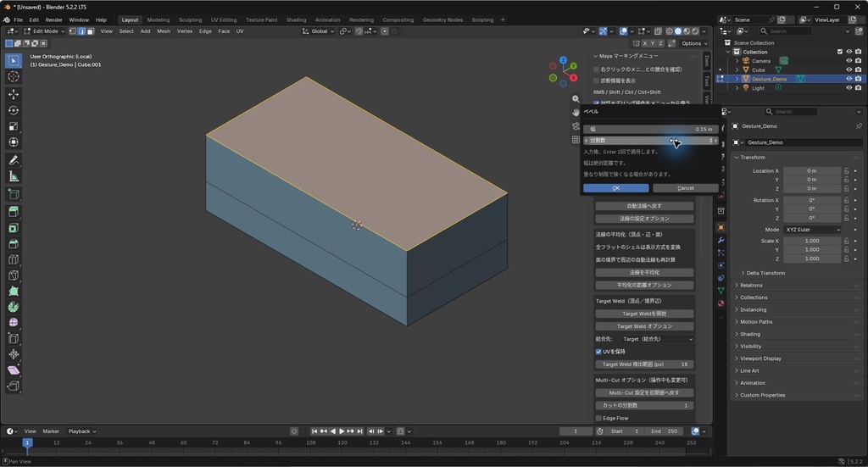The height and width of the screenshot is (467, 868).
Task: Select the Shrink/Fatten tool
Action: point(14,354)
